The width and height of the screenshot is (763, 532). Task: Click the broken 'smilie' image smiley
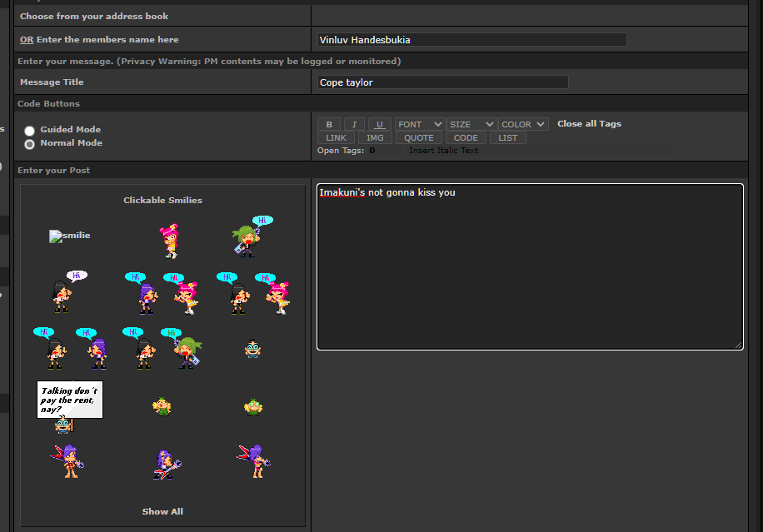coord(70,236)
